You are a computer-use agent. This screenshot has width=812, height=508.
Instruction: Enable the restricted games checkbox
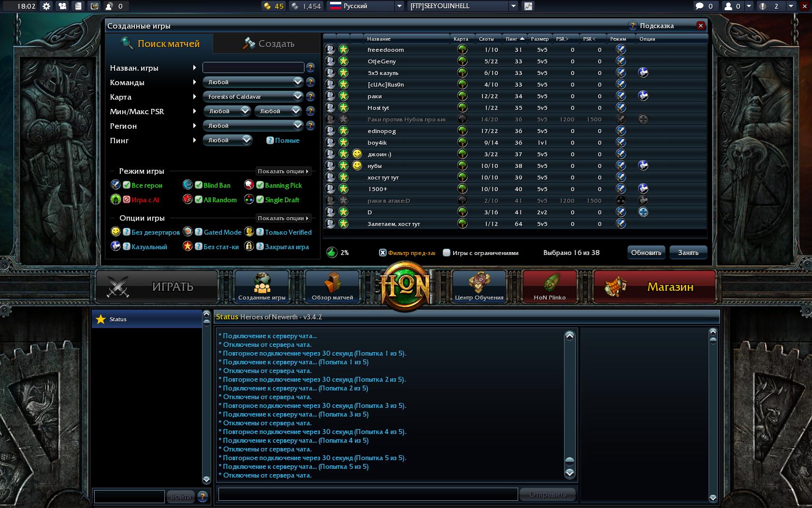click(x=447, y=253)
